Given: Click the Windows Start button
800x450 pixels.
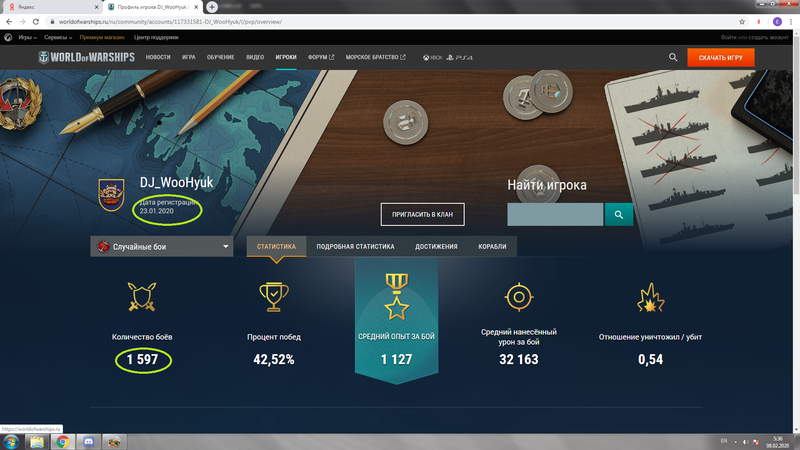Looking at the screenshot, I should tap(11, 442).
